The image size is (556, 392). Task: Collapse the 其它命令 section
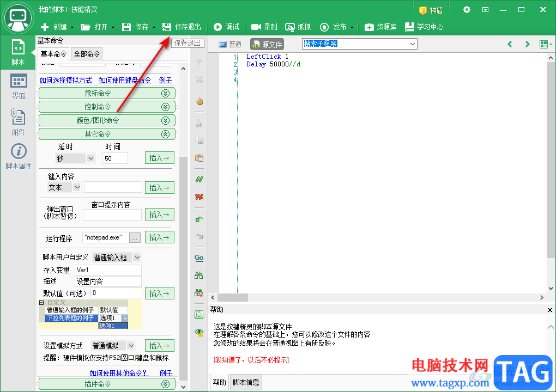[x=107, y=134]
